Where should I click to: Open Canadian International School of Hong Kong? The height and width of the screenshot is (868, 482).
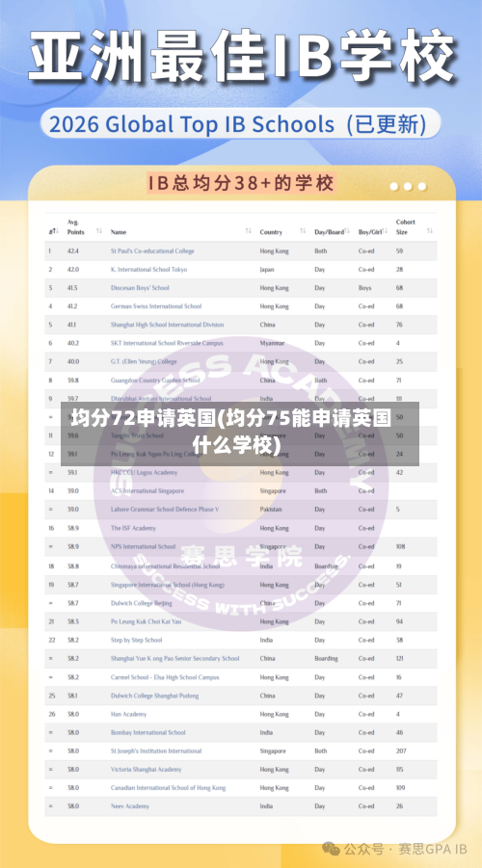click(x=168, y=788)
